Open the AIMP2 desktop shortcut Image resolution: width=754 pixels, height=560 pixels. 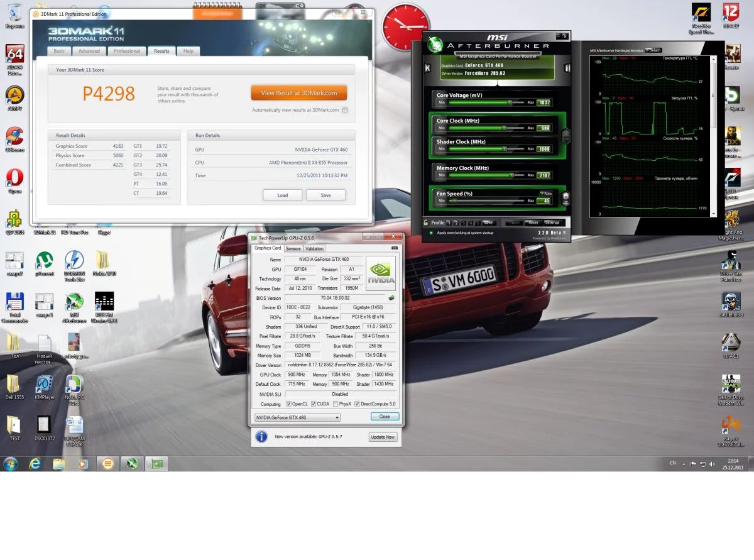tap(14, 98)
